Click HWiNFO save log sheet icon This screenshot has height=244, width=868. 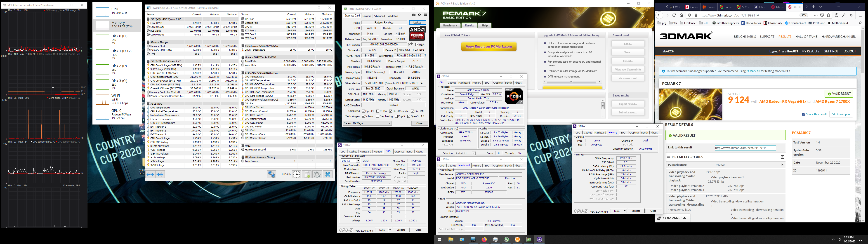307,174
